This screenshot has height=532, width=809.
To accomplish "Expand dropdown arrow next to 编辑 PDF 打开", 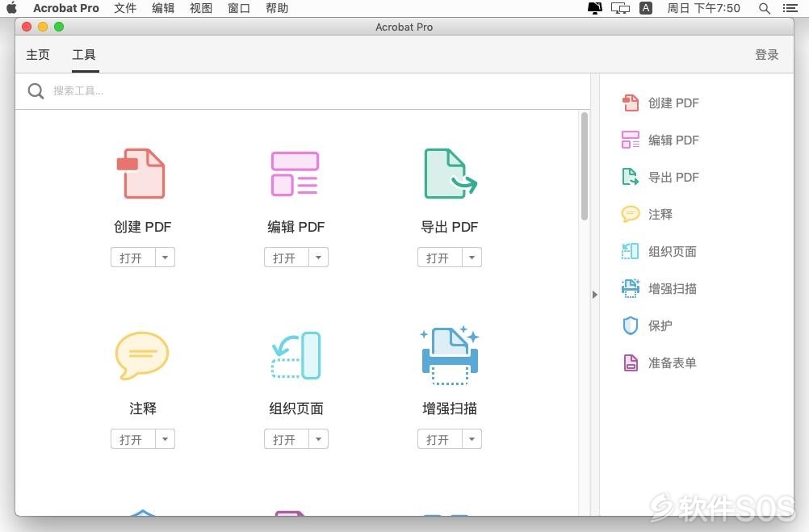I will (318, 257).
